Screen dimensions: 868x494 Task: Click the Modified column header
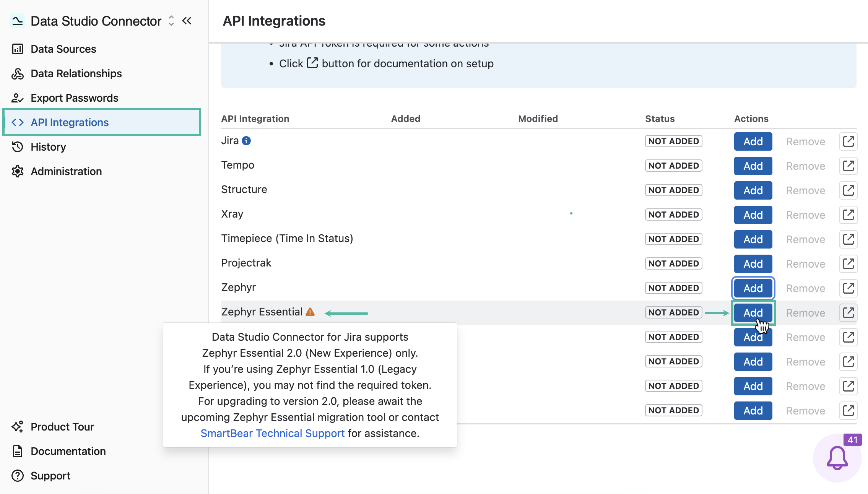538,119
